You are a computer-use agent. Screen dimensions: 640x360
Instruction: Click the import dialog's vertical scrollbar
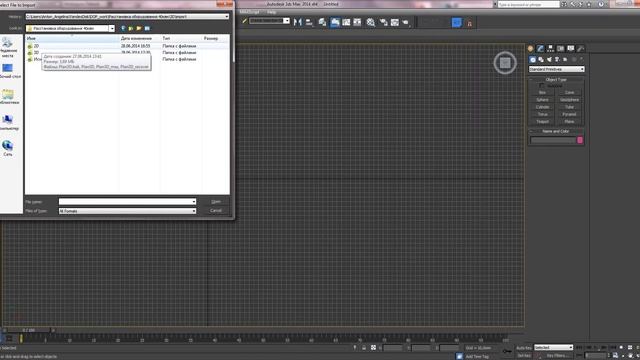coord(233,48)
